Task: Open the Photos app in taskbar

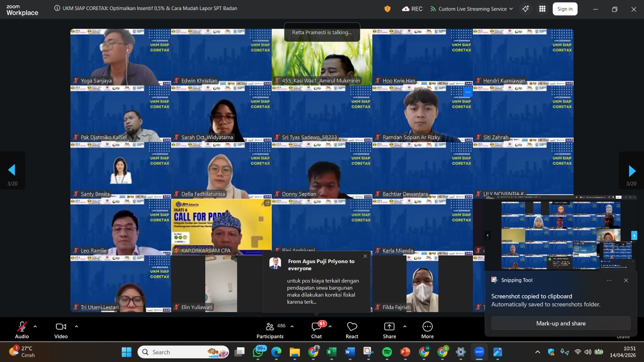Action: 498,352
